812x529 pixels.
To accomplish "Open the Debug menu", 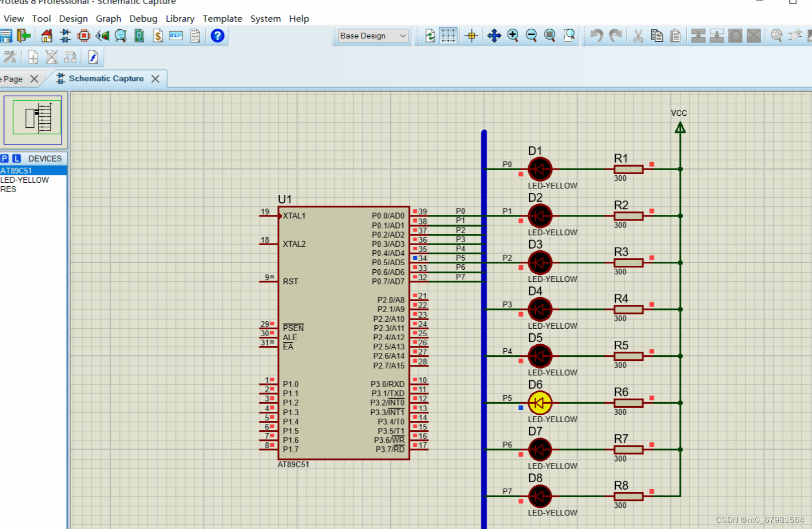I will pyautogui.click(x=143, y=19).
